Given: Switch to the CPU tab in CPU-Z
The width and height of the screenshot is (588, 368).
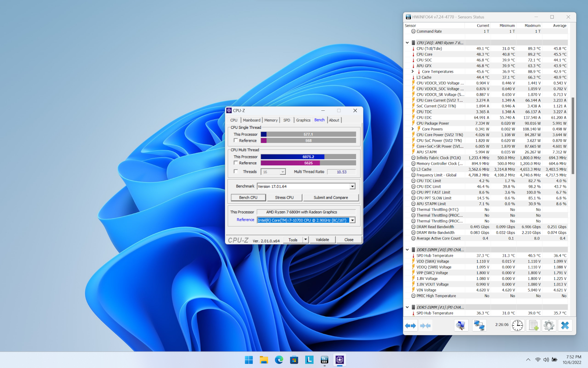Looking at the screenshot, I should click(234, 120).
